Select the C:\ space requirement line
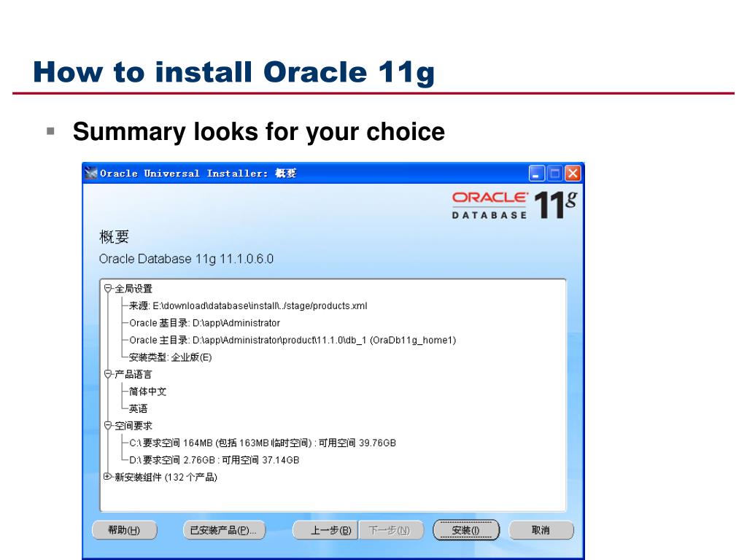This screenshot has height=560, width=747. tap(263, 443)
